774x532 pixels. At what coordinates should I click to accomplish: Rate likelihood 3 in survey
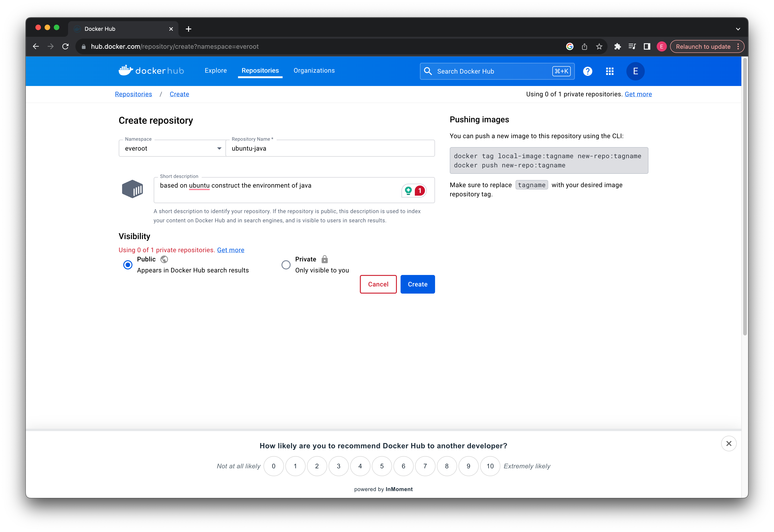point(338,466)
